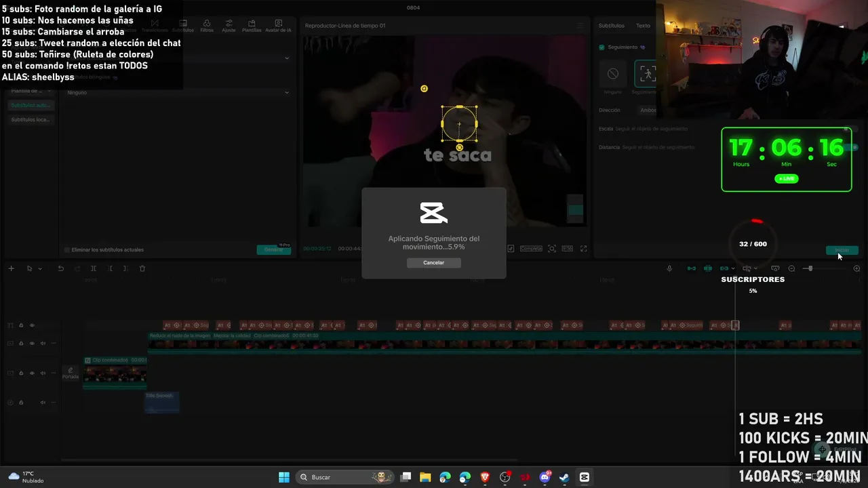Open the player fullscreen icon

(x=583, y=249)
